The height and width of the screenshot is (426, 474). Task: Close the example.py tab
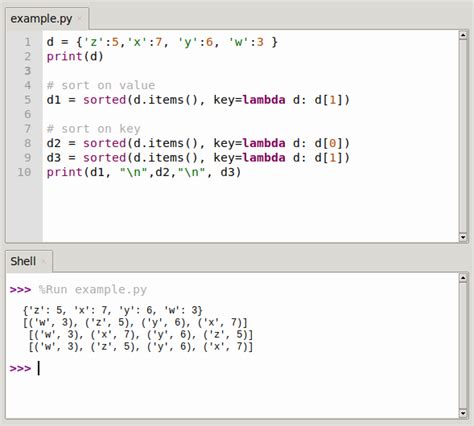click(80, 19)
